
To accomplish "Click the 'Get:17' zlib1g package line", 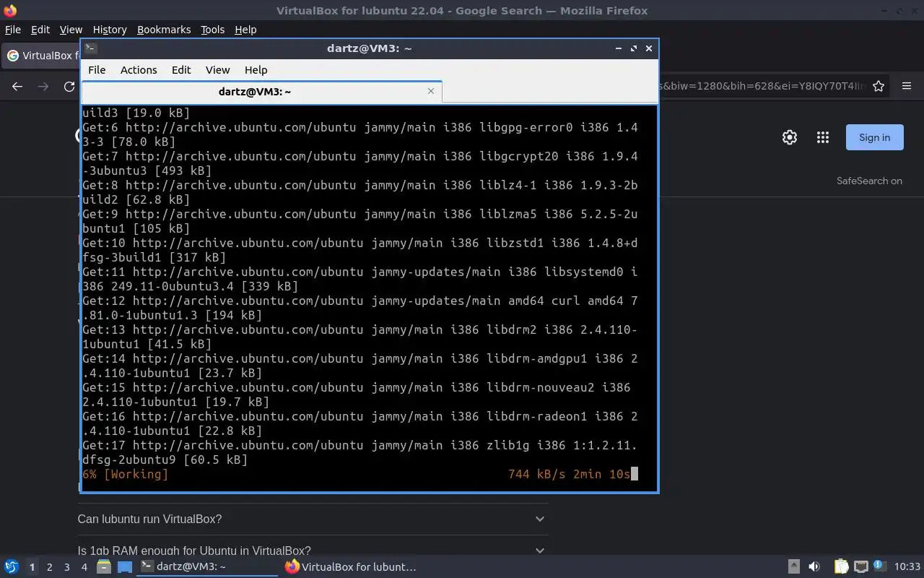I will [359, 452].
